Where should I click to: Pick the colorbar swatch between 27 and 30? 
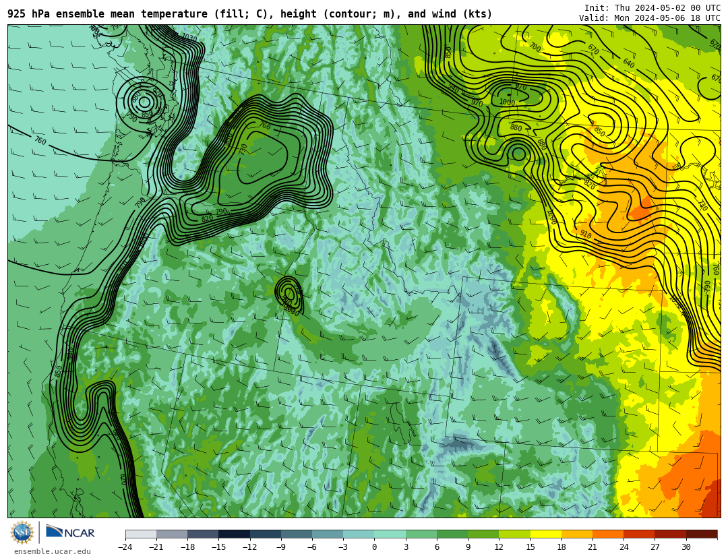tap(670, 534)
